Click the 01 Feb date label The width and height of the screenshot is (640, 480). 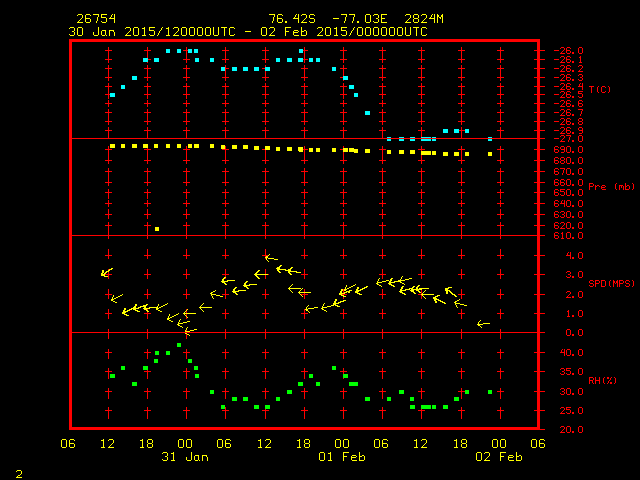pyautogui.click(x=341, y=457)
